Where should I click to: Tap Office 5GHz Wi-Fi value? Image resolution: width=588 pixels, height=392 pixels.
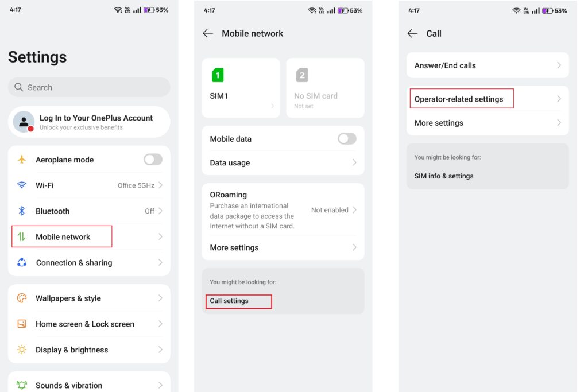136,185
